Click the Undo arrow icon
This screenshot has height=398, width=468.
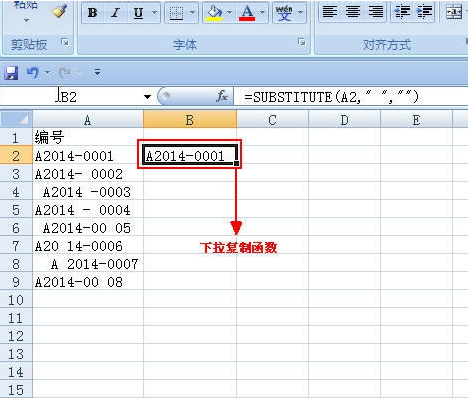pos(32,72)
